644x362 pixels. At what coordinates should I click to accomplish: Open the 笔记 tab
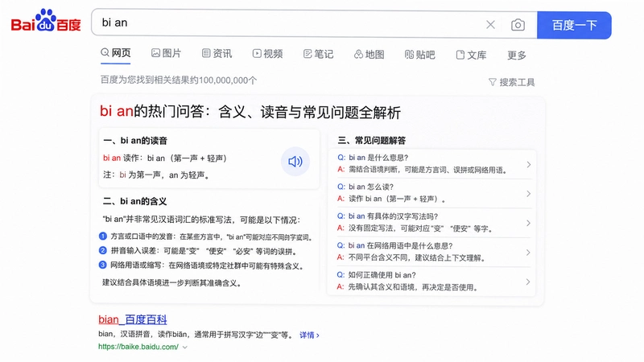(x=318, y=54)
